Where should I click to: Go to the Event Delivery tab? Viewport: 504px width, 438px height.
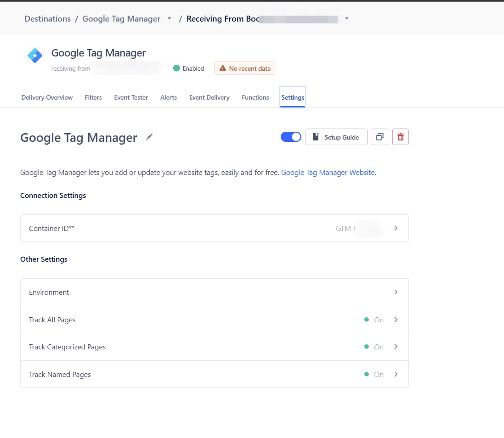tap(209, 97)
